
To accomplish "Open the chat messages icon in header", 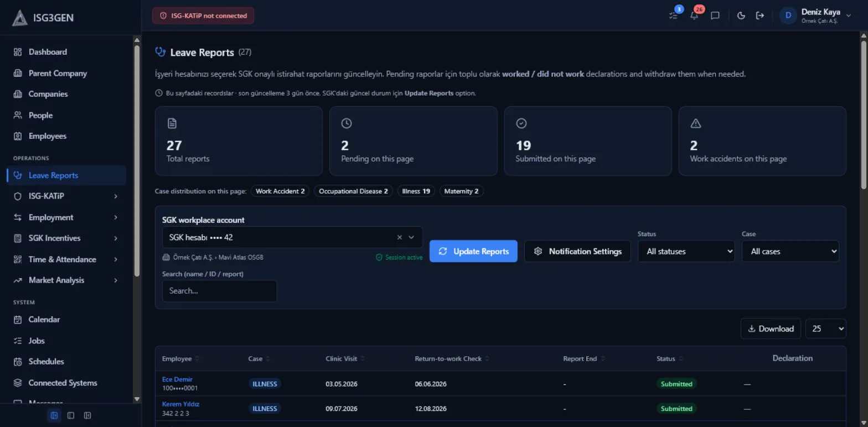I will (715, 15).
